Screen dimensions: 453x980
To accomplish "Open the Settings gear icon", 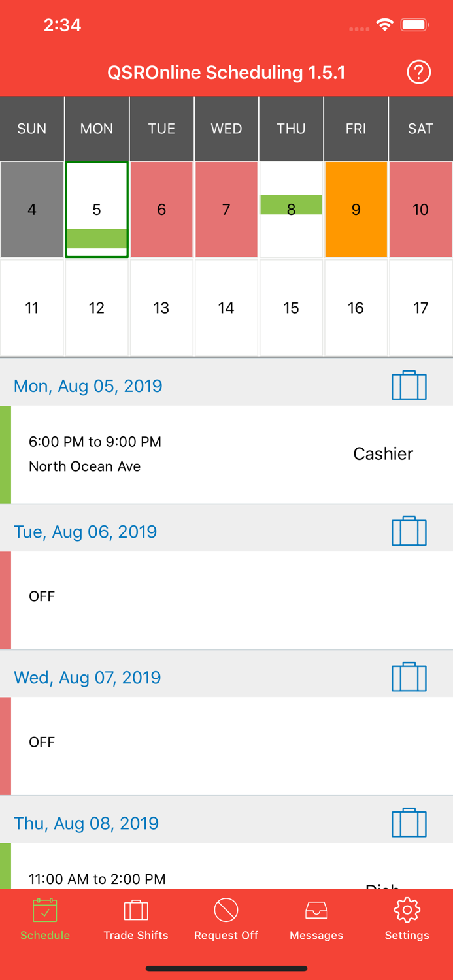I will coord(407,910).
